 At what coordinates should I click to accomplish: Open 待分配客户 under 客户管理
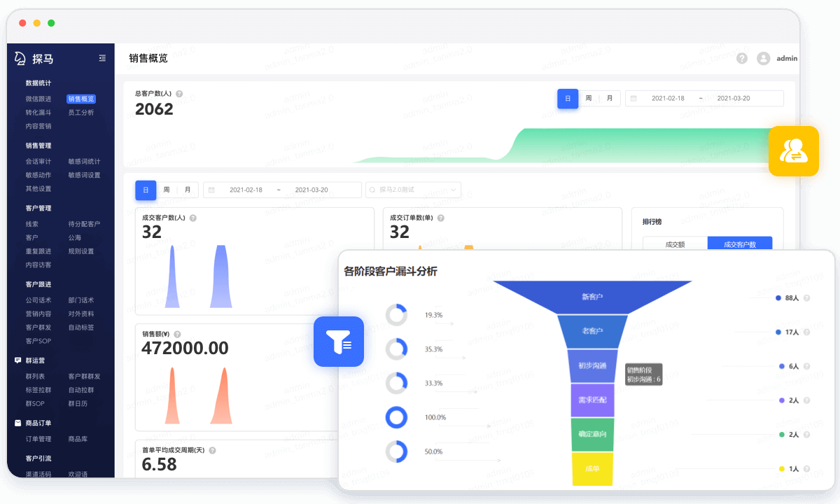[x=84, y=224]
